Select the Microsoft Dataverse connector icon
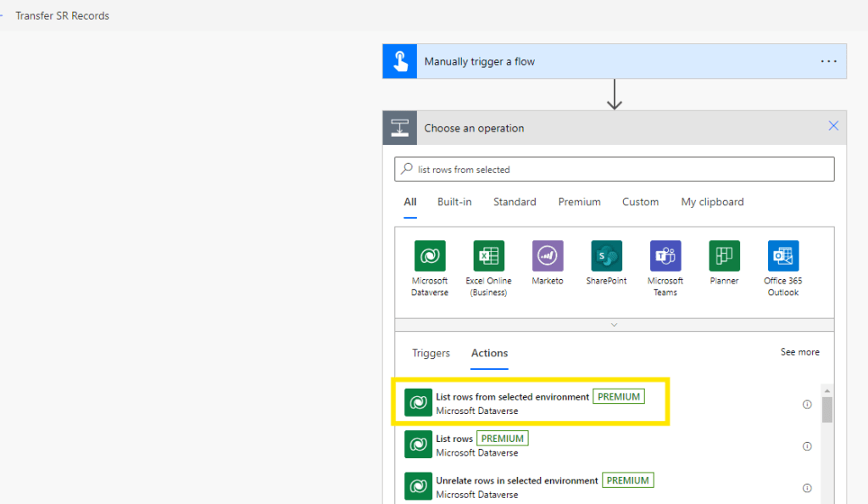This screenshot has height=504, width=868. [430, 255]
